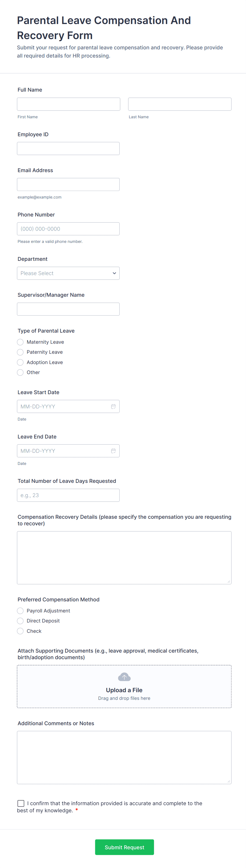
Task: Choose Payroll Adjustment compensation method
Action: tap(20, 611)
